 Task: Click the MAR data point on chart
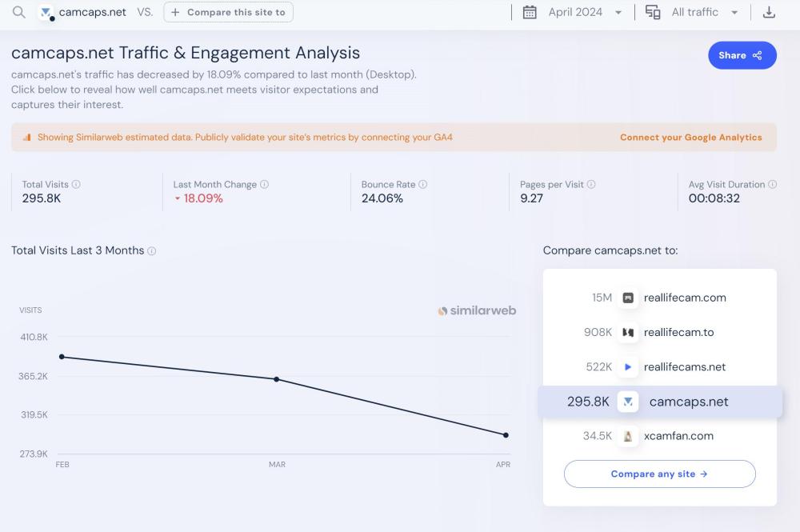pyautogui.click(x=277, y=379)
